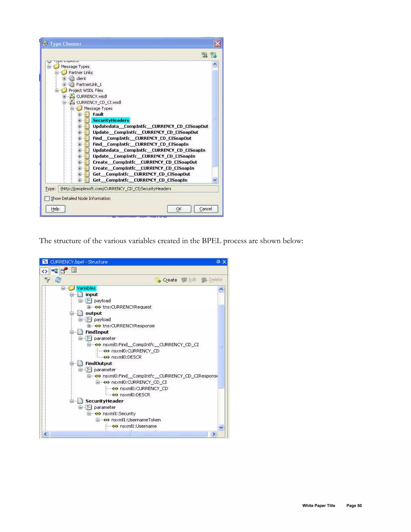Select nsxml1:UsernameToken element

(x=136, y=420)
